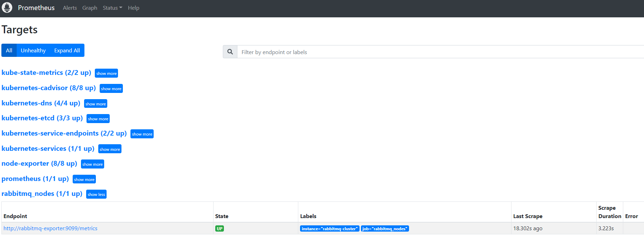Click the job="rabbitmq_nodes" label badge
The image size is (644, 242).
385,228
